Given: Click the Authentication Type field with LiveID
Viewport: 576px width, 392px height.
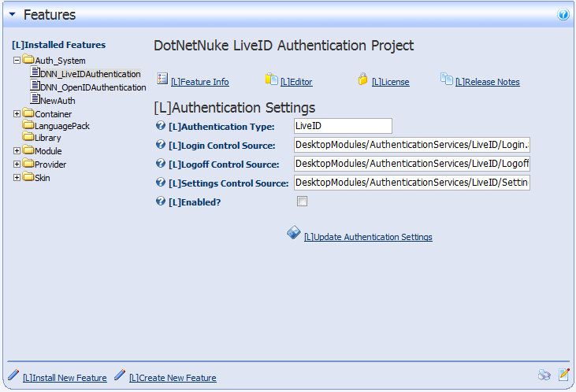Looking at the screenshot, I should [343, 126].
